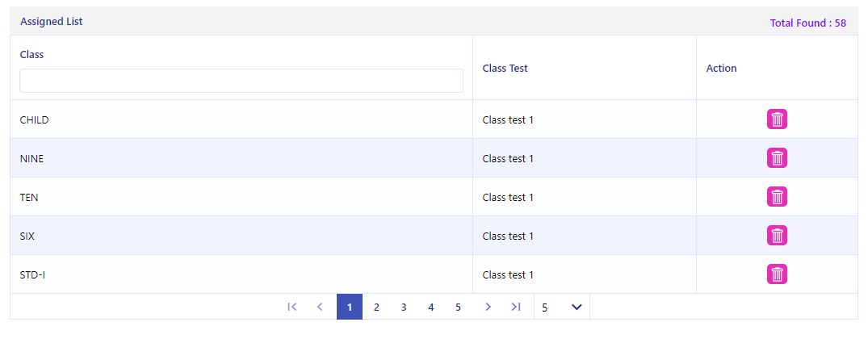
Task: Click the Class filter text box
Action: click(241, 81)
